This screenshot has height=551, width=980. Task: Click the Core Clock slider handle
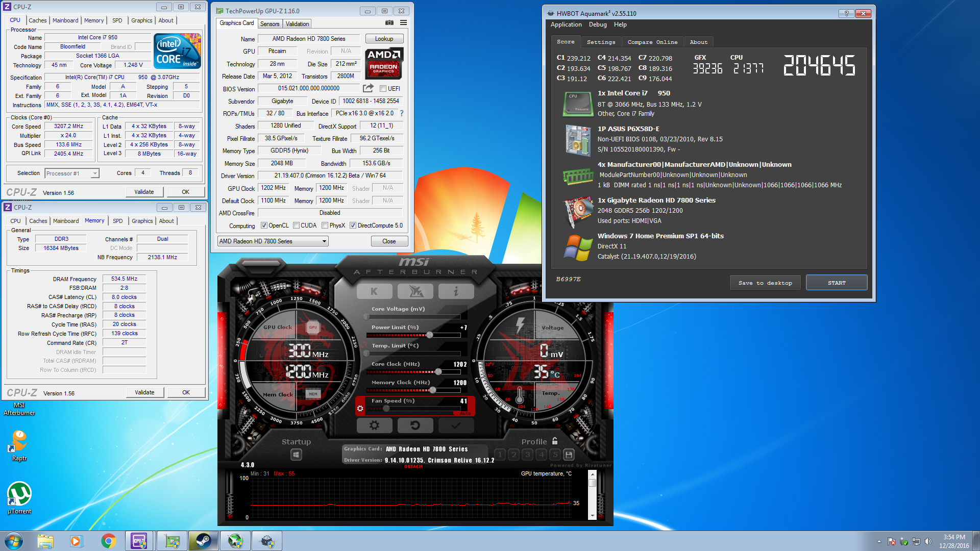438,371
